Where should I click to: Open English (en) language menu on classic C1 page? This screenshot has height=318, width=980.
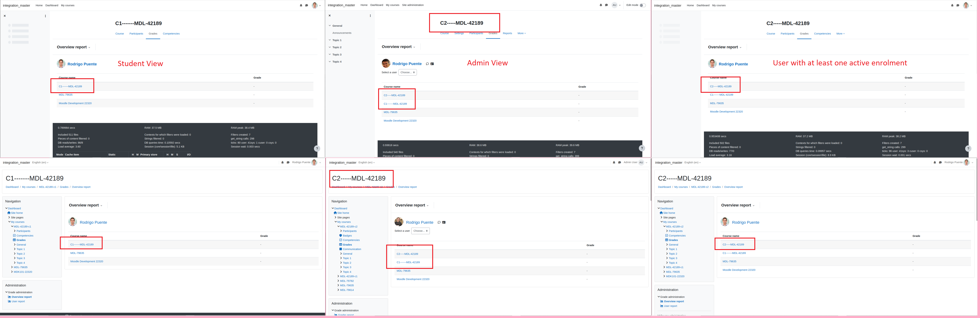tap(40, 163)
